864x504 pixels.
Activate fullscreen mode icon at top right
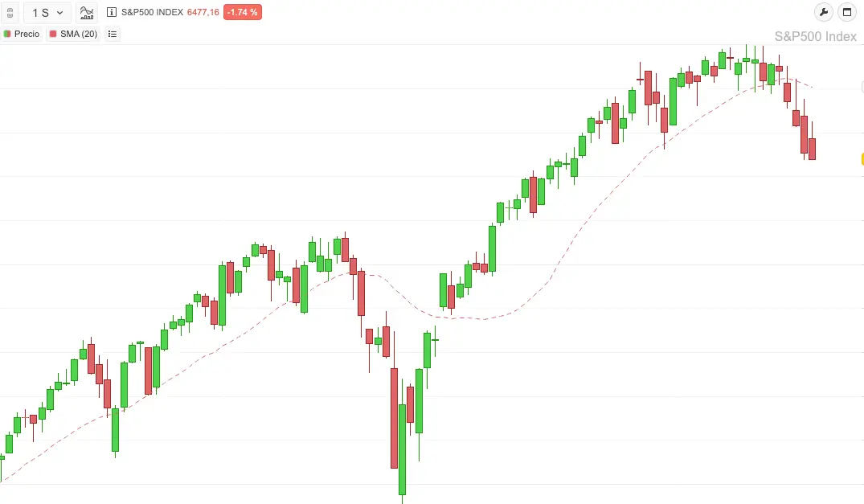(846, 13)
